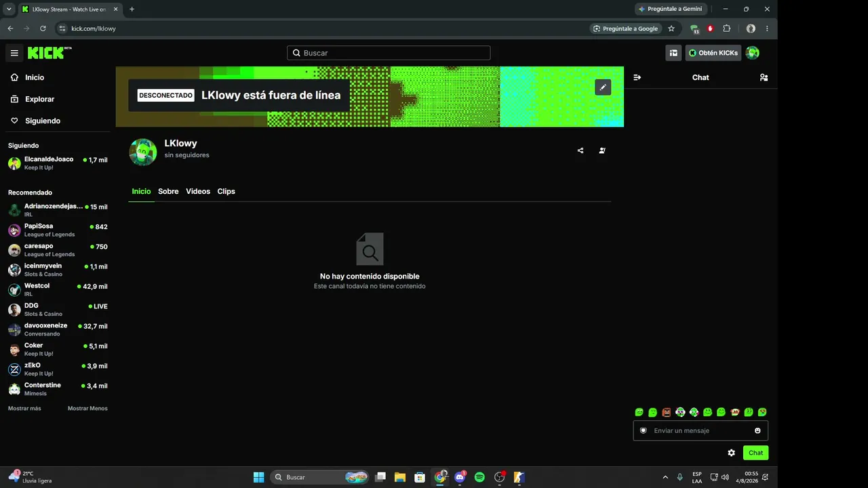Screen dimensions: 868x488
Task: Bookmark this page with star icon
Action: pyautogui.click(x=671, y=28)
